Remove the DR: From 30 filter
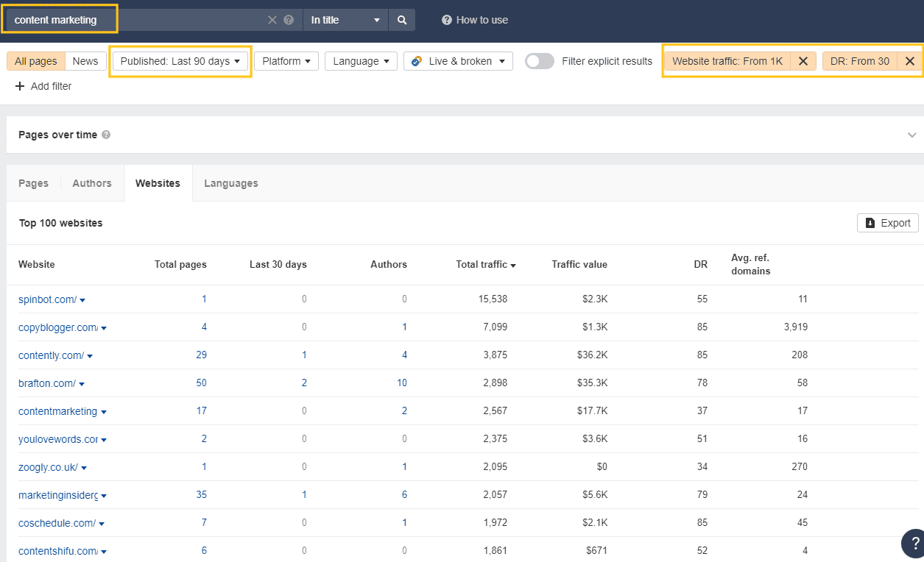Image resolution: width=924 pixels, height=562 pixels. (910, 61)
